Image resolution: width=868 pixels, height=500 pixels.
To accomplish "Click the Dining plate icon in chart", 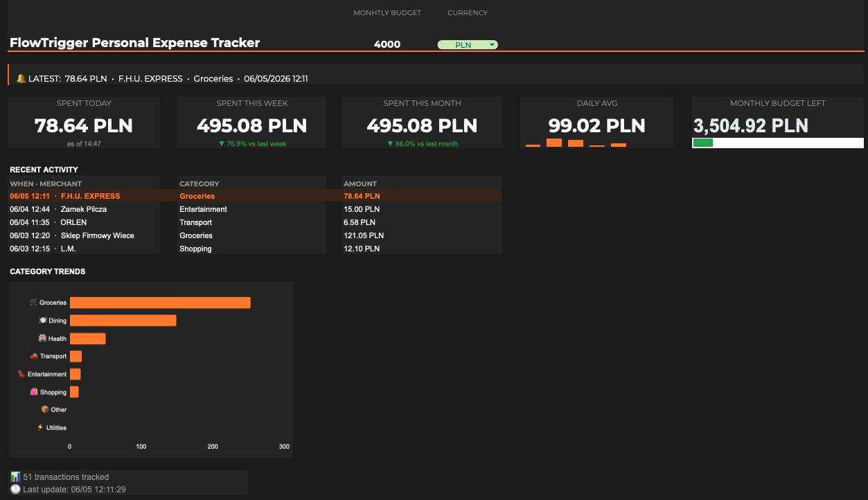I will 43,321.
